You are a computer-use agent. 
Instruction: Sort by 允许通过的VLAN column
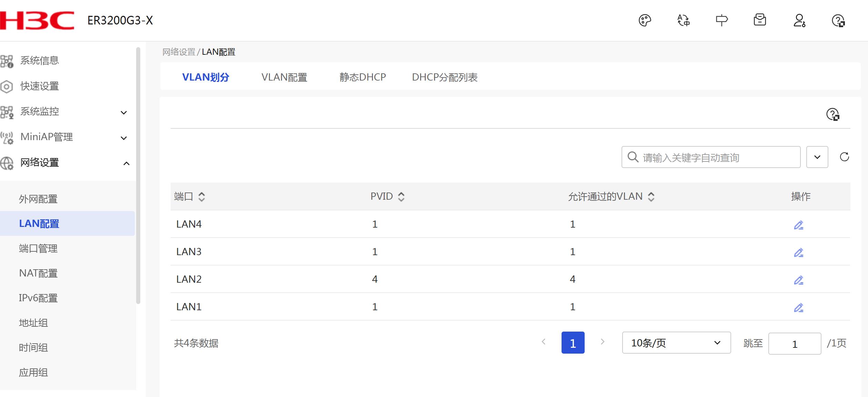click(x=651, y=197)
